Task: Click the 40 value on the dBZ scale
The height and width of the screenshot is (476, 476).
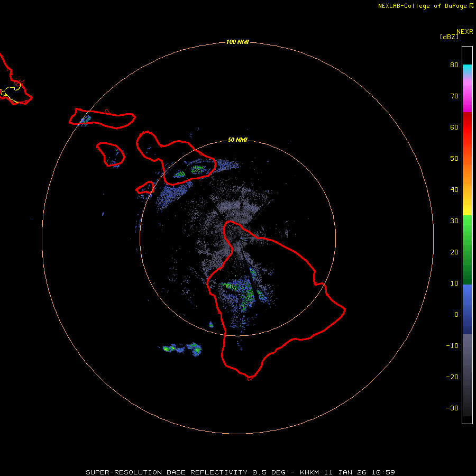Action: pos(454,190)
